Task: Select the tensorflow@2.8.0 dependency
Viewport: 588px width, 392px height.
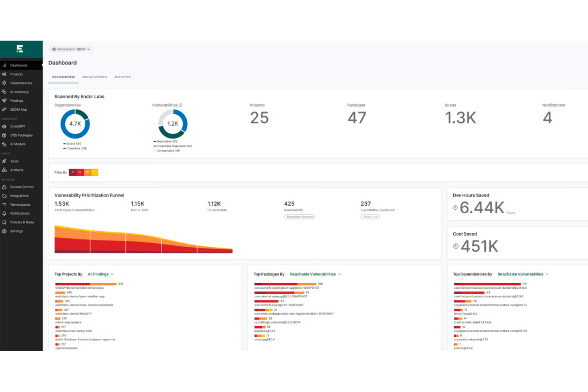Action: coord(466,314)
